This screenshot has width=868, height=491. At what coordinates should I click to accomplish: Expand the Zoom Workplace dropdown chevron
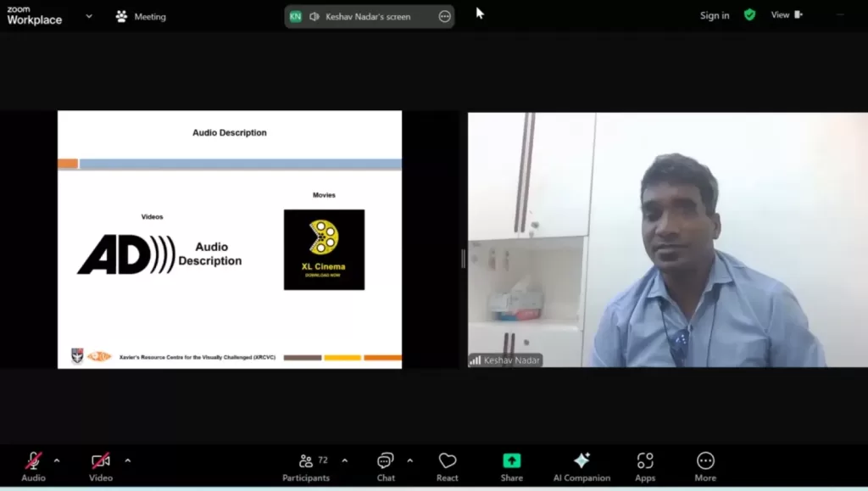coord(89,17)
